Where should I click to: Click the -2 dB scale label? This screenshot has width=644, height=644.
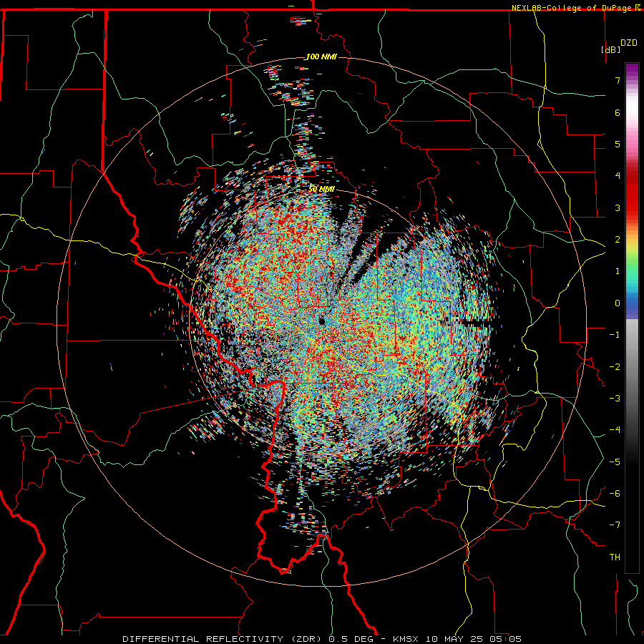[615, 367]
